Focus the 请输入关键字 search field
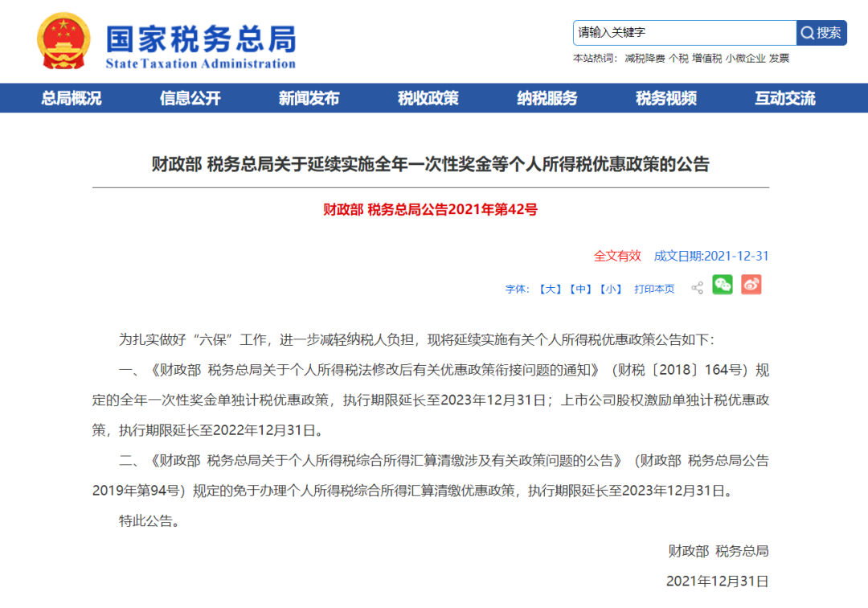868x608 pixels. tap(685, 33)
